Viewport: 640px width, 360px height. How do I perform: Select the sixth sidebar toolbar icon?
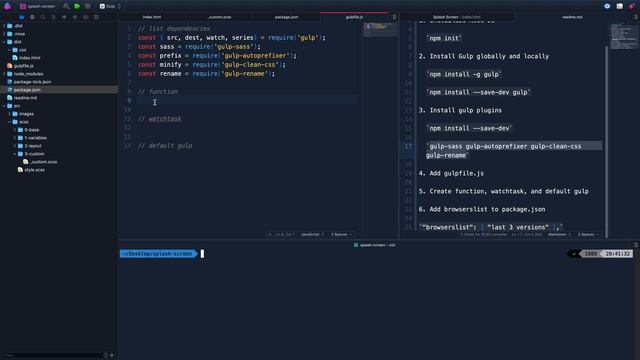pos(75,17)
